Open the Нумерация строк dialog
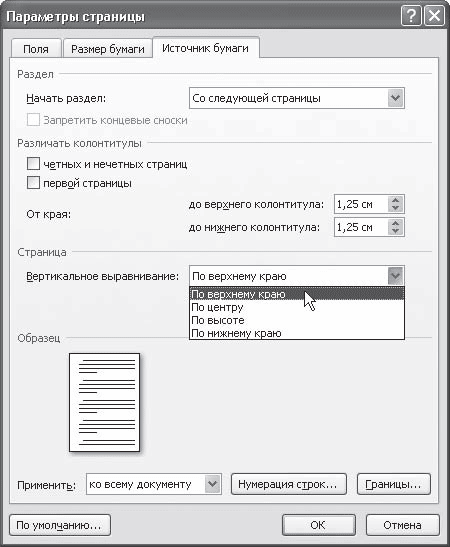Viewport: 450px width, 547px height. [x=288, y=484]
